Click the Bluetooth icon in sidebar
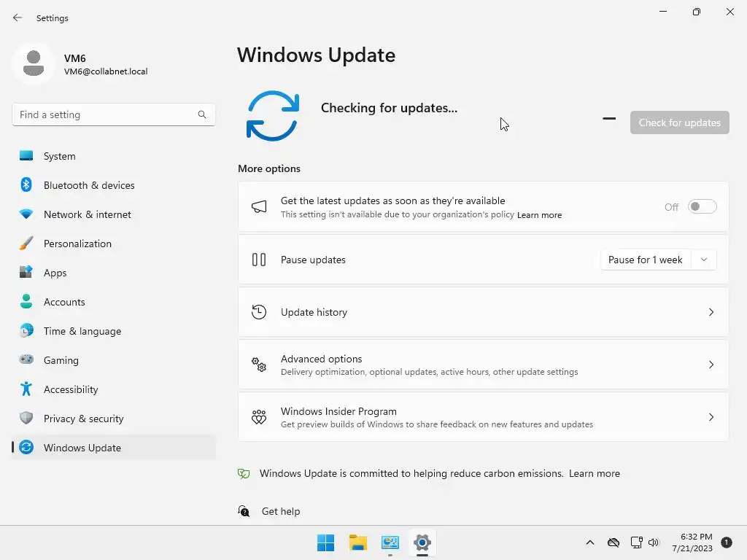The height and width of the screenshot is (560, 747). coord(26,184)
